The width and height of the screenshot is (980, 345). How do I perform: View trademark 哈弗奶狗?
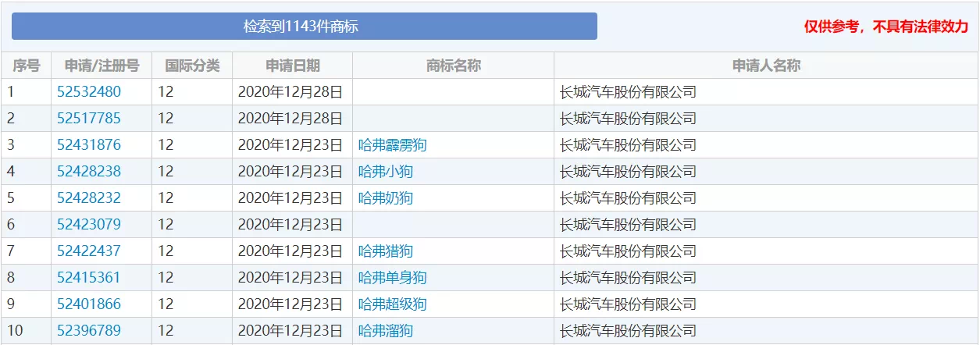coord(386,198)
